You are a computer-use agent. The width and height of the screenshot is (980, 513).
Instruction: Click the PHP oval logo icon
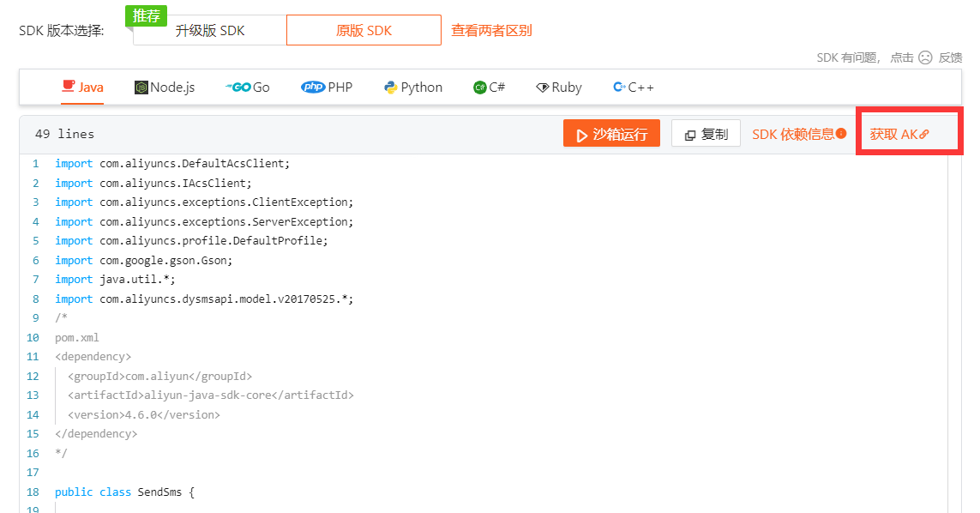tap(313, 87)
